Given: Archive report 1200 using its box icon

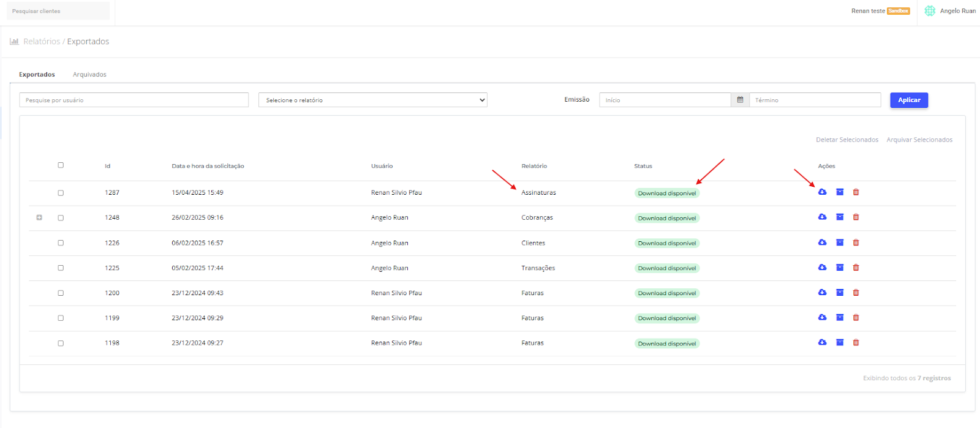Looking at the screenshot, I should pos(840,293).
